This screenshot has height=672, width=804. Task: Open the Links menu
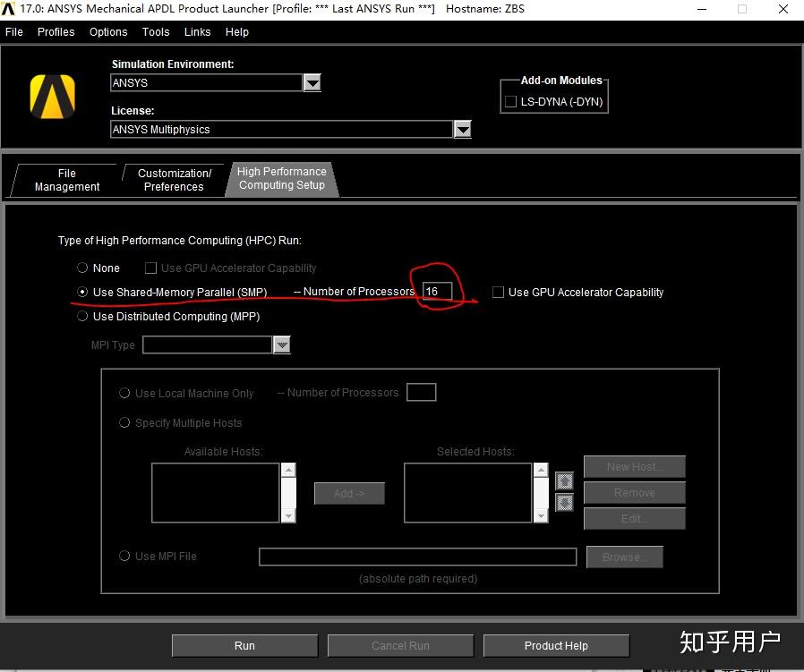(197, 32)
